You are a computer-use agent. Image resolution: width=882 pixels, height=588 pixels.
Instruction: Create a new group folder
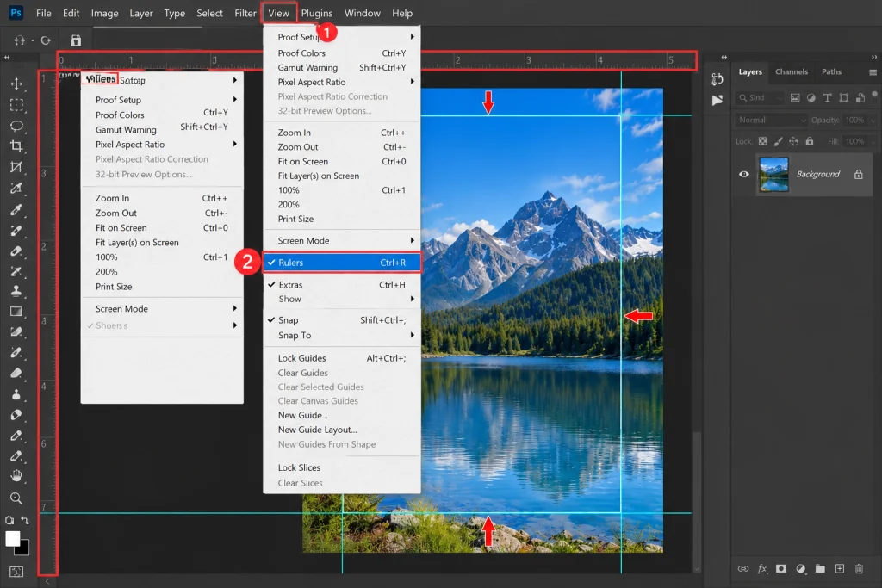pyautogui.click(x=820, y=569)
